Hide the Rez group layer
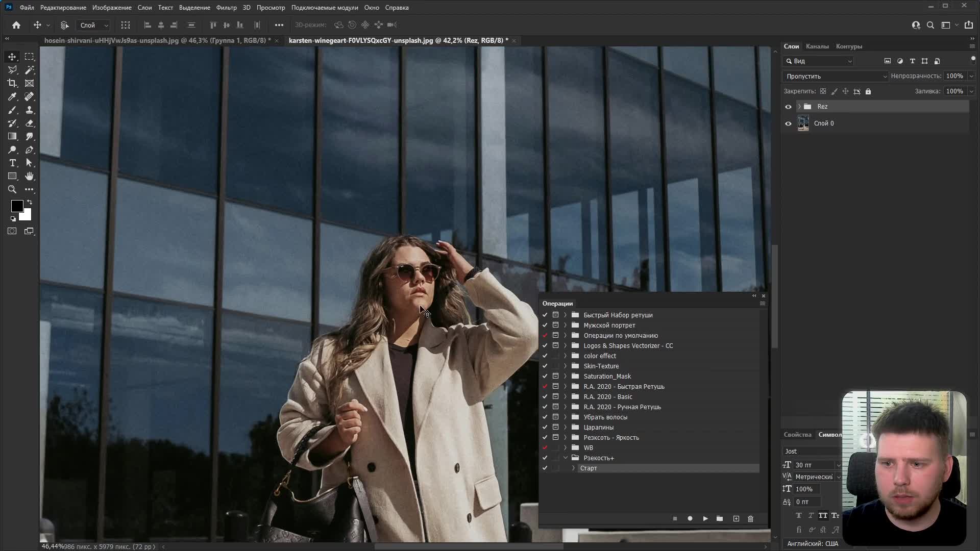Image resolution: width=980 pixels, height=551 pixels. (x=788, y=107)
